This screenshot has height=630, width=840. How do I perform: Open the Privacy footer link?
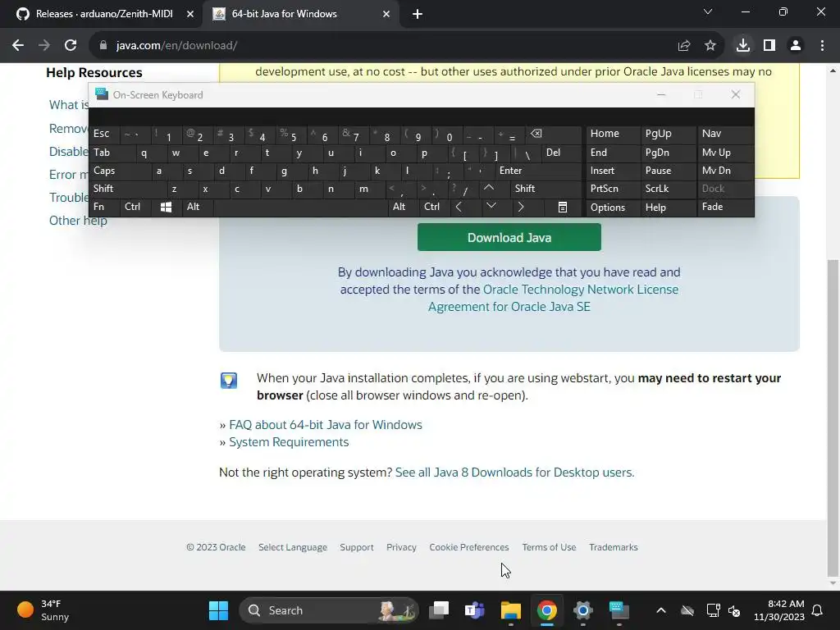[x=401, y=547]
